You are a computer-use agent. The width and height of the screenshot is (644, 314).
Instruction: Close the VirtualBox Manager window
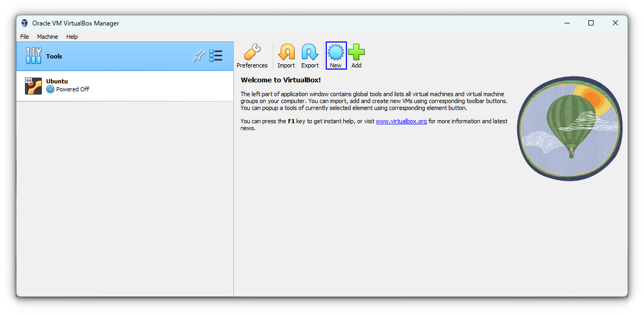pos(615,23)
